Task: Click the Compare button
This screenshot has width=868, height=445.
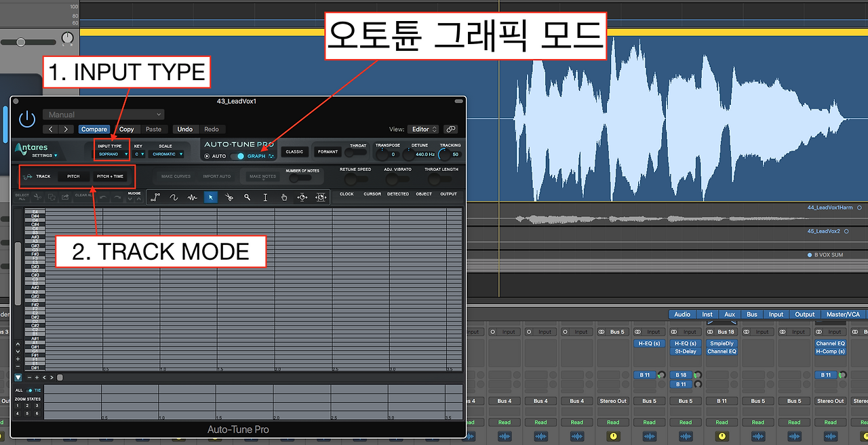Action: pyautogui.click(x=94, y=129)
